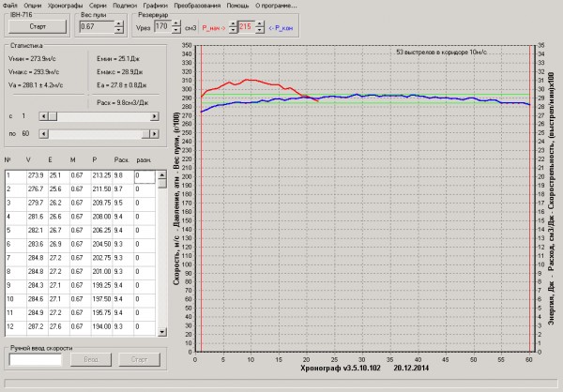Viewport: 563px width, 392px height.
Task: Click the Vмин = 273.9м/с statistic
Action: point(32,59)
